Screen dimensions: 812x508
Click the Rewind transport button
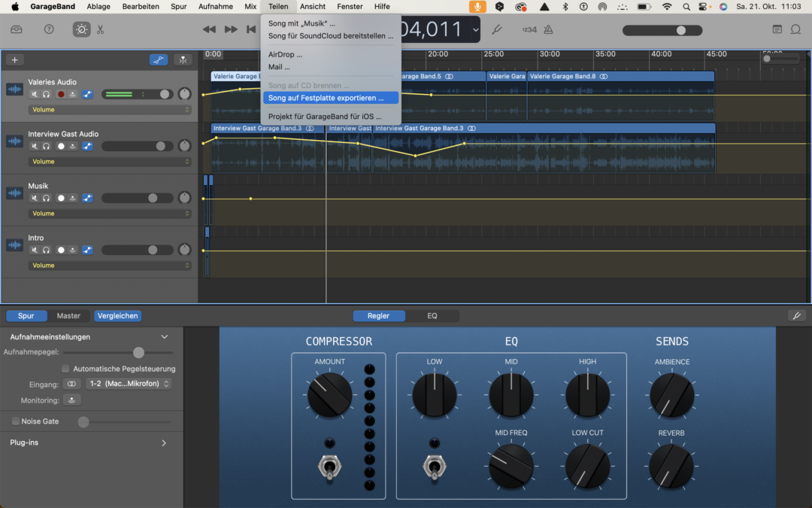click(209, 29)
